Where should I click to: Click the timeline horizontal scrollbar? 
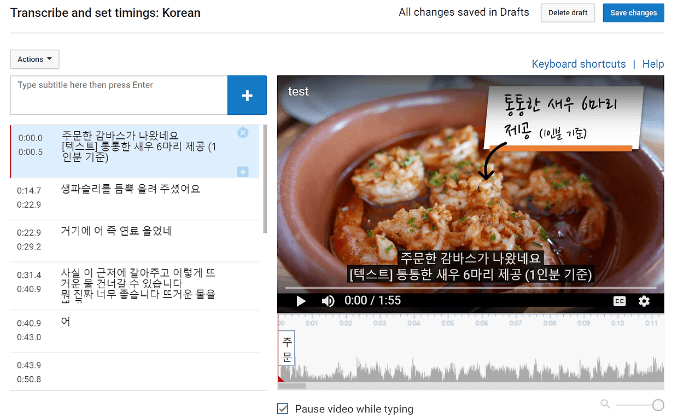tap(292, 386)
